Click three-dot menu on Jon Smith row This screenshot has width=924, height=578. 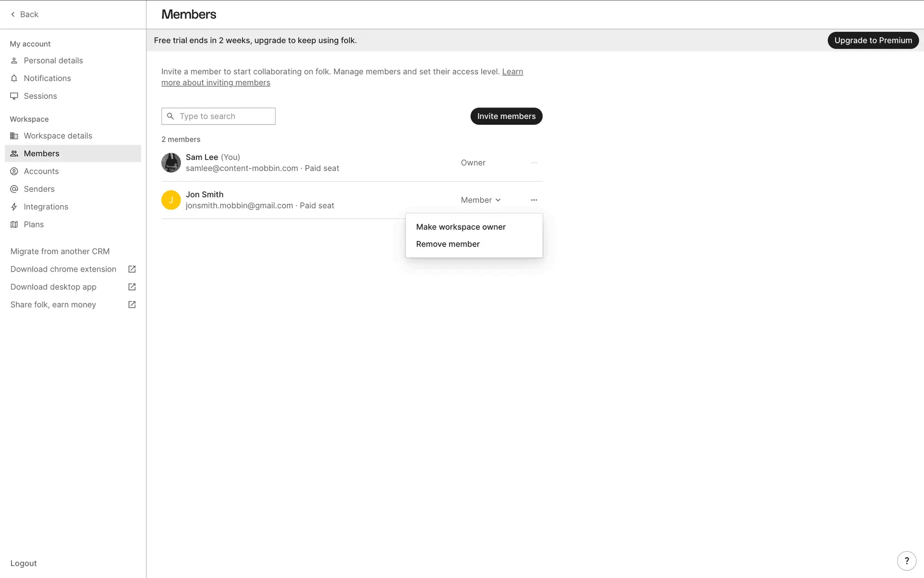point(534,200)
